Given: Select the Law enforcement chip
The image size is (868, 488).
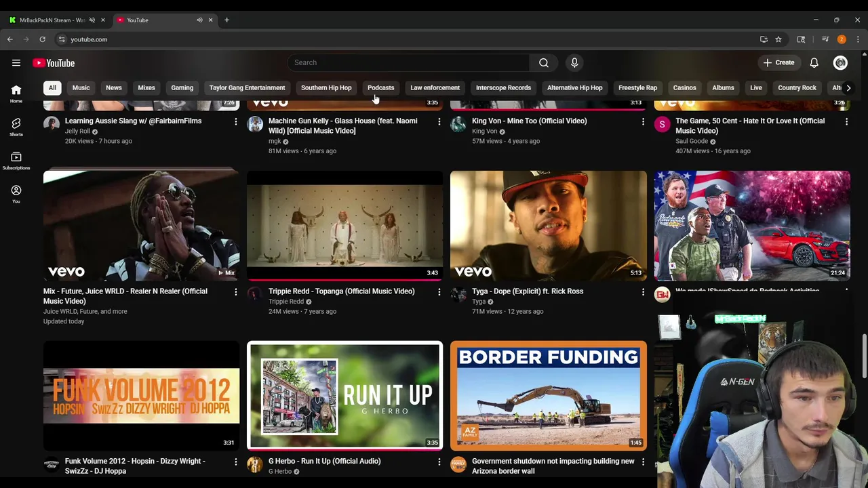Looking at the screenshot, I should point(435,87).
